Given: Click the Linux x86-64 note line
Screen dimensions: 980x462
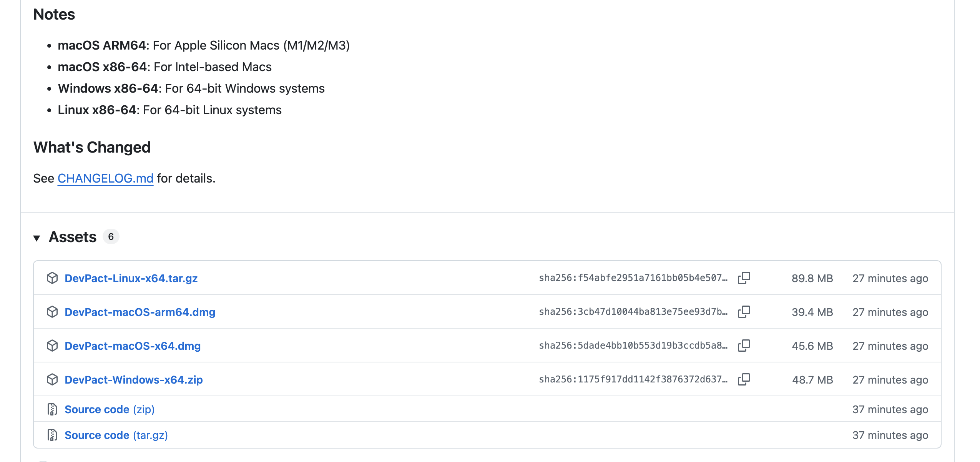Looking at the screenshot, I should (169, 110).
